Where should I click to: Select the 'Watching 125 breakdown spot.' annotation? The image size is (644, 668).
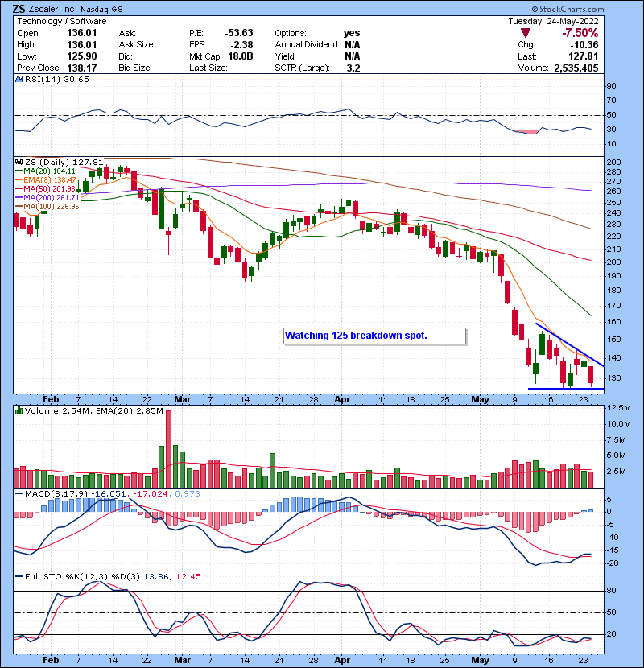pos(374,336)
